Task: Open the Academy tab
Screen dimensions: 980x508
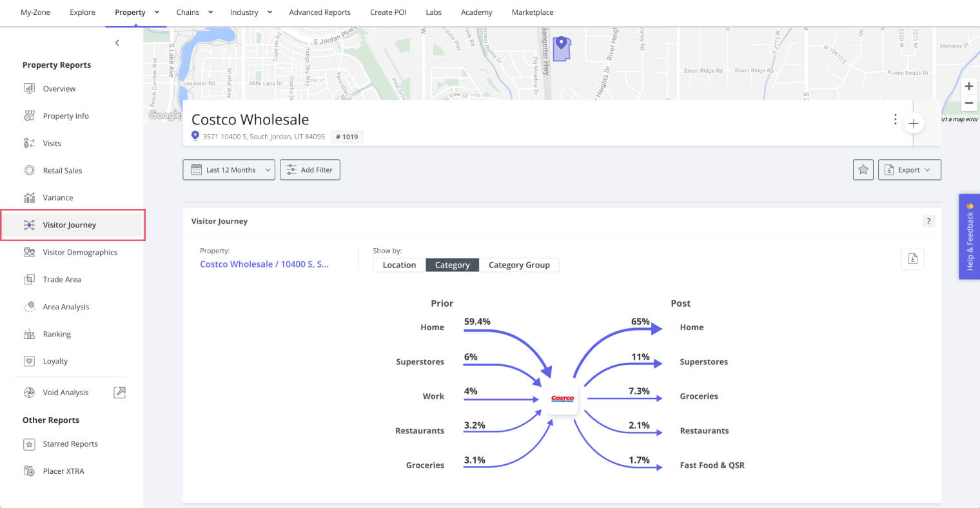Action: pos(476,12)
